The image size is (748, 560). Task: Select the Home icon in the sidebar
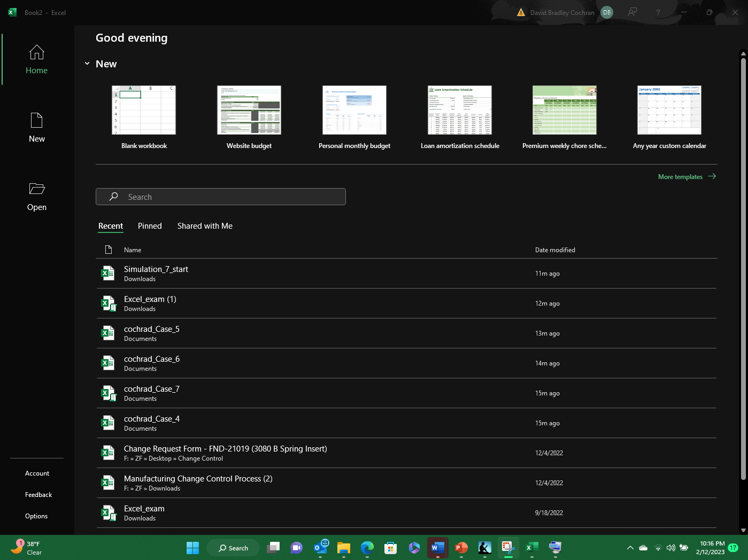tap(36, 59)
